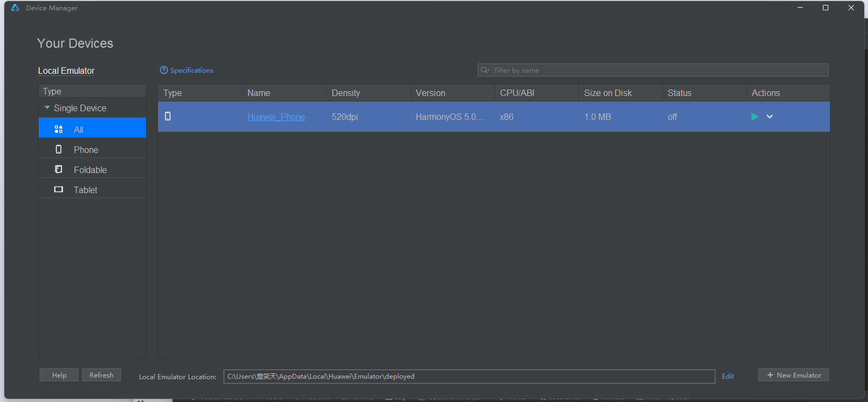Click the Phone icon in sidebar
Image resolution: width=868 pixels, height=402 pixels.
(x=59, y=149)
